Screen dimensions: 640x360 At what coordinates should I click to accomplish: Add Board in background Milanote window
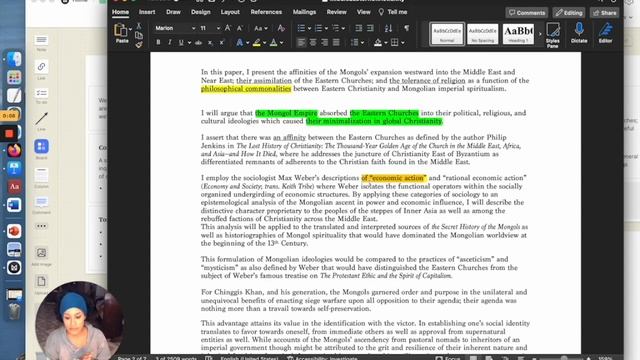[41, 149]
